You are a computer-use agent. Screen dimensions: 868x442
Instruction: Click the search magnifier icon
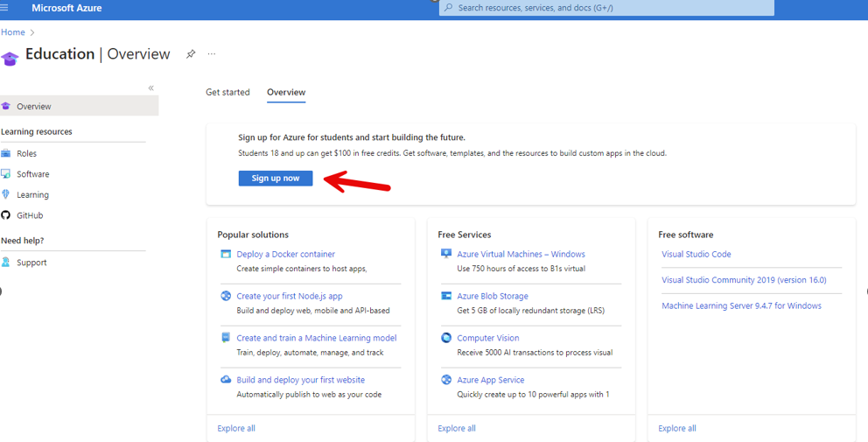point(448,8)
